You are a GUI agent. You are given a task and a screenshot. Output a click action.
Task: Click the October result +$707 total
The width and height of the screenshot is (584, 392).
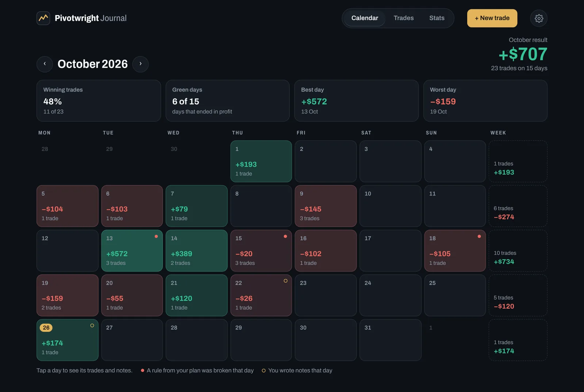tap(523, 54)
